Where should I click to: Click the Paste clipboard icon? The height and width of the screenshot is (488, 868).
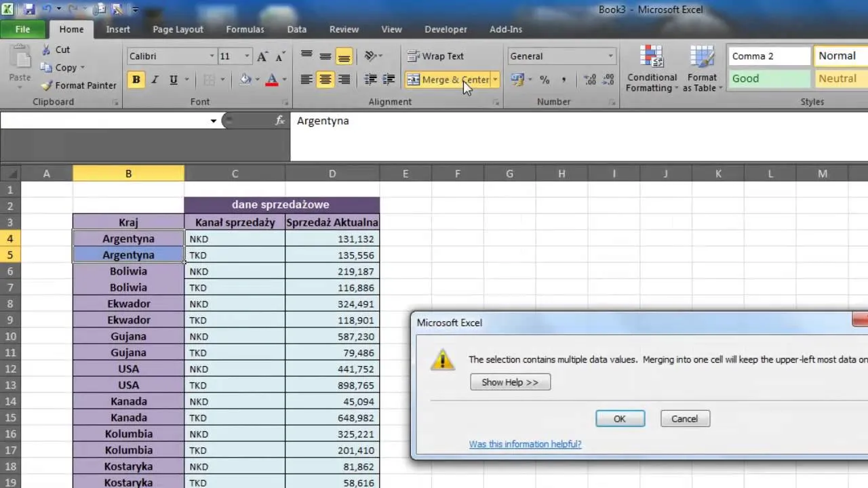coord(20,58)
